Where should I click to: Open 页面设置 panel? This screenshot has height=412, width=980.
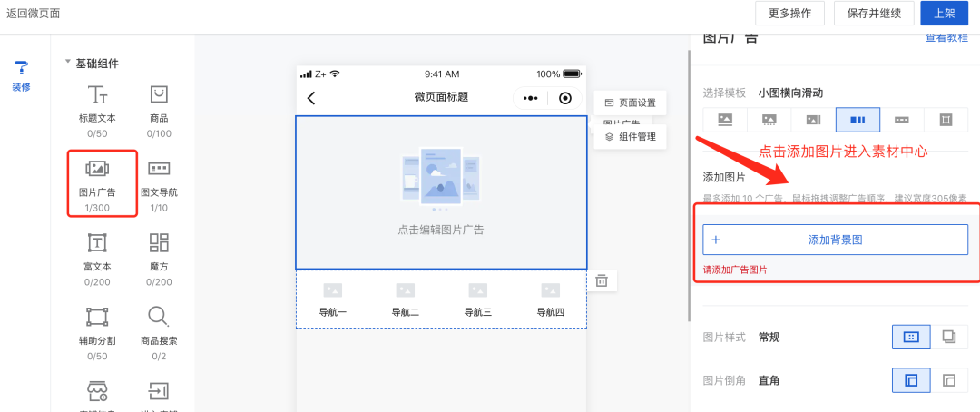pyautogui.click(x=630, y=103)
